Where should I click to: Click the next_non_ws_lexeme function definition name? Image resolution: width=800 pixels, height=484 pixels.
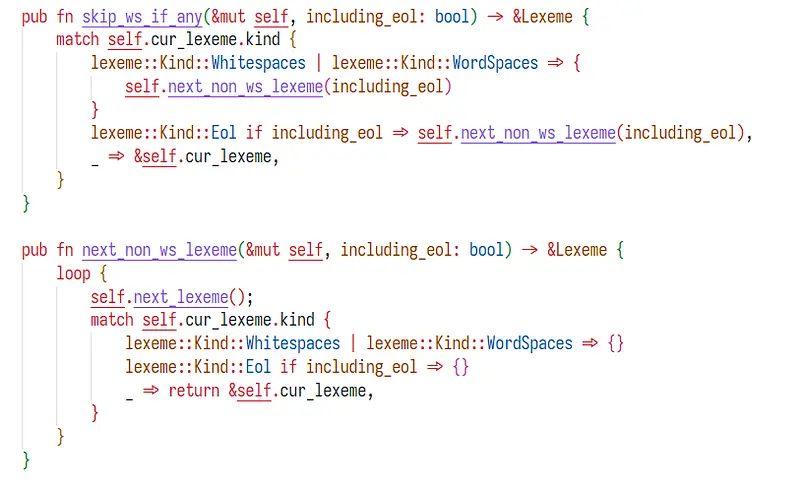[x=159, y=249]
